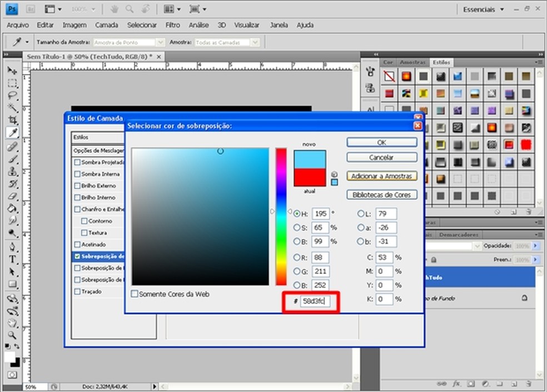Expand the Opacidade value dropdown arrow
This screenshot has height=392, width=547.
[x=536, y=246]
